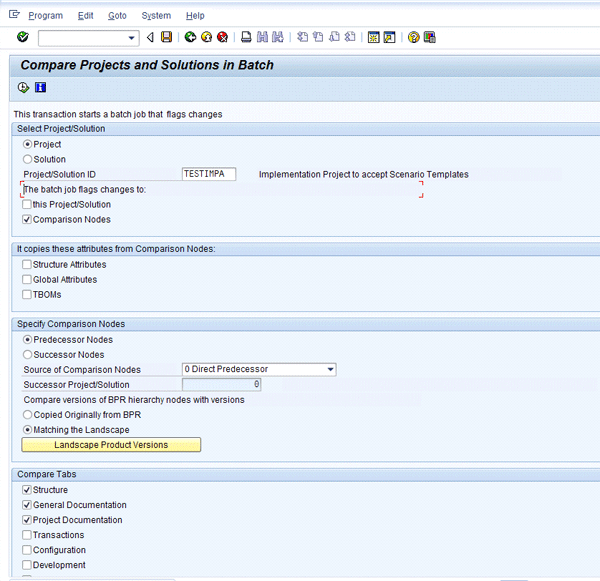Open the System menu

click(156, 16)
